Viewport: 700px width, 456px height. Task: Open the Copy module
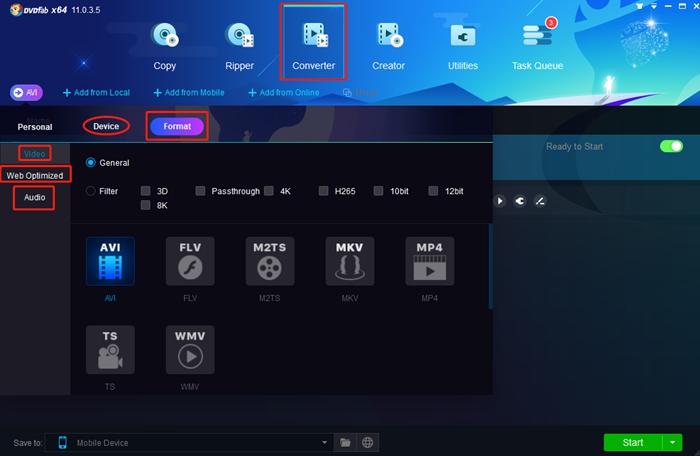coord(165,45)
